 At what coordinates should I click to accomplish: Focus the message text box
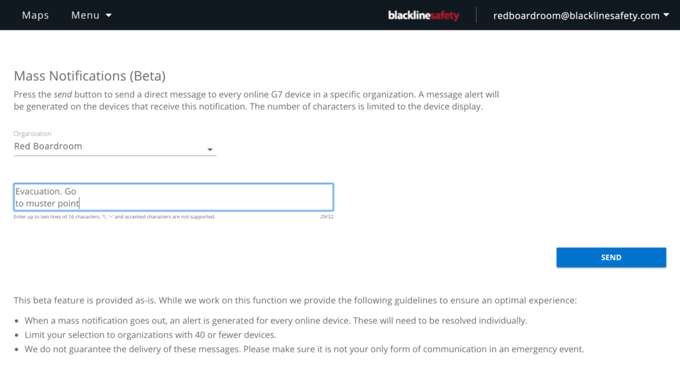click(173, 197)
